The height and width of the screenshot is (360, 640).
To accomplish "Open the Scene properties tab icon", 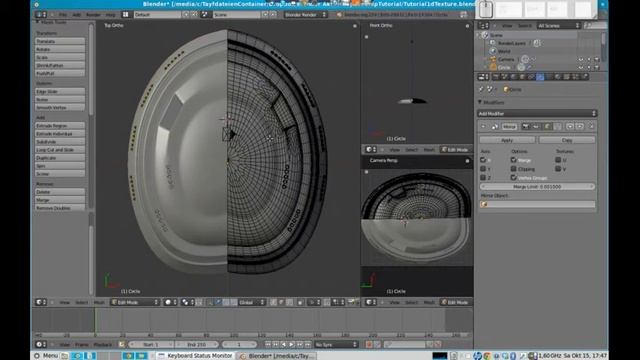I will [x=504, y=77].
